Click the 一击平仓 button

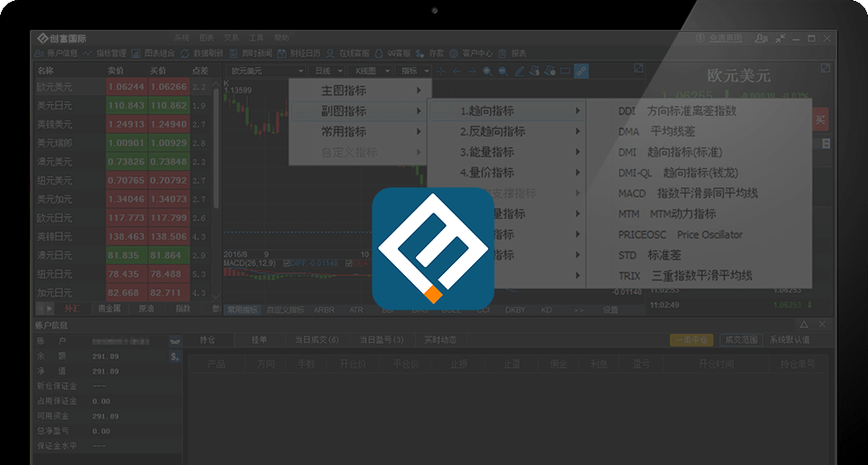(692, 340)
